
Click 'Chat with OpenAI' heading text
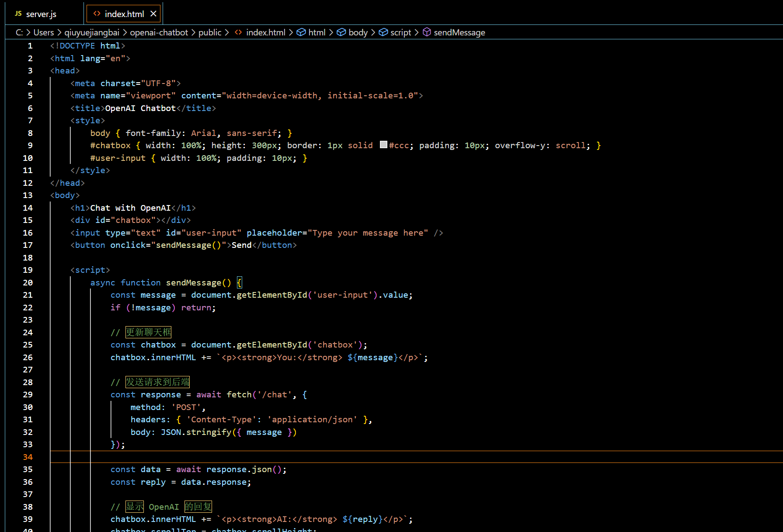(x=130, y=208)
